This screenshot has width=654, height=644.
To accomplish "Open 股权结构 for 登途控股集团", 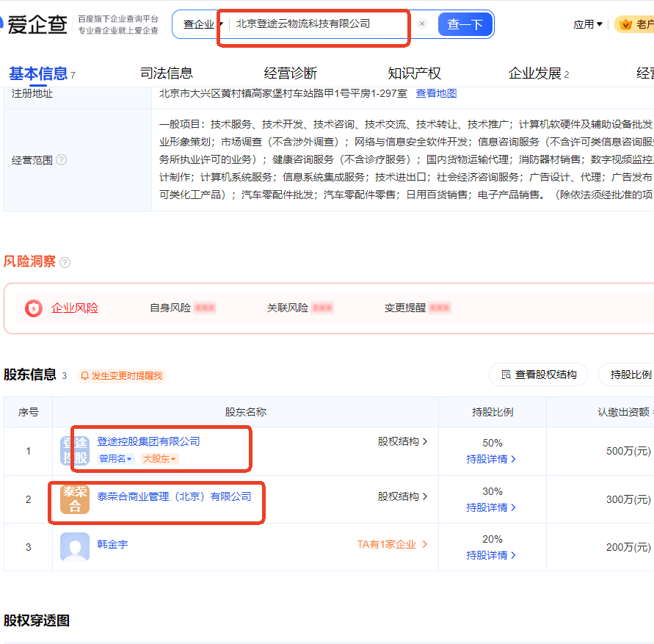I will point(402,441).
